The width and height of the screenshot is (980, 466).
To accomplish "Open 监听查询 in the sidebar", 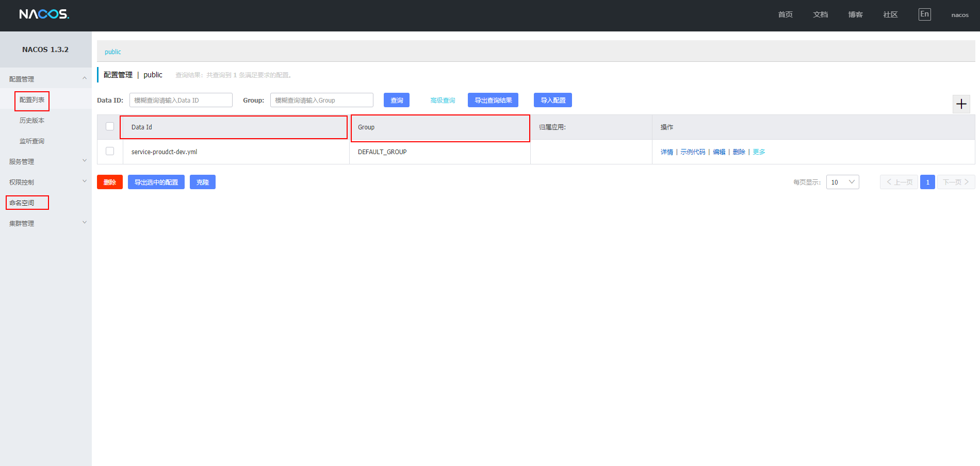I will coord(32,141).
